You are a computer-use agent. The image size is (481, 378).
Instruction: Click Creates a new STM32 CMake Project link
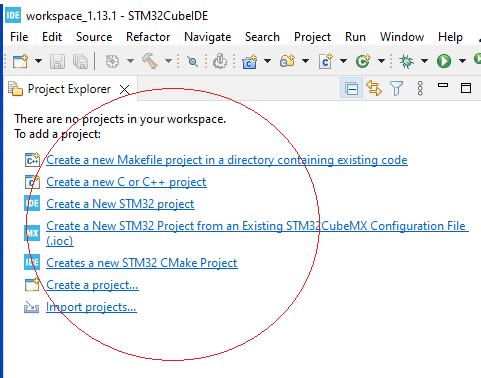[142, 263]
